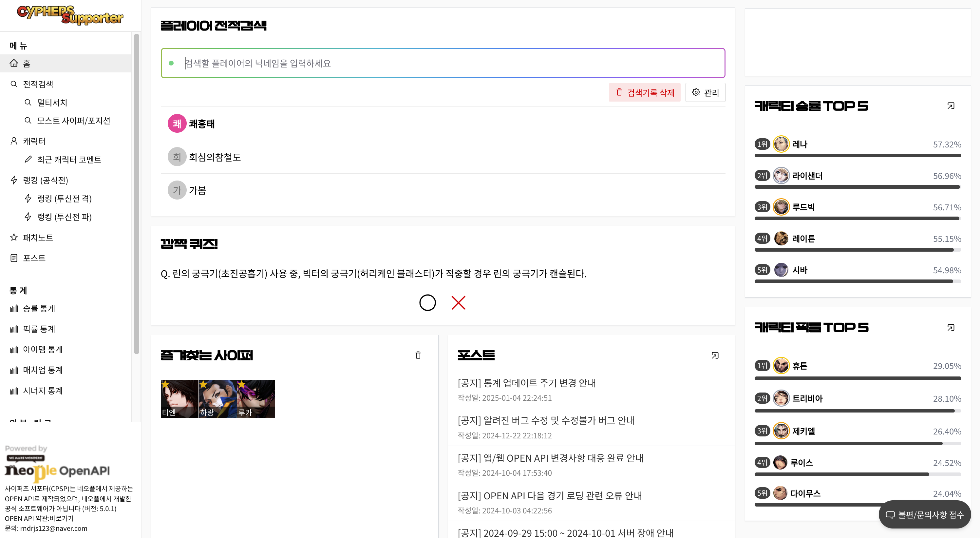The image size is (980, 538).
Task: Open the 포스트 panel expand icon
Action: pyautogui.click(x=715, y=355)
